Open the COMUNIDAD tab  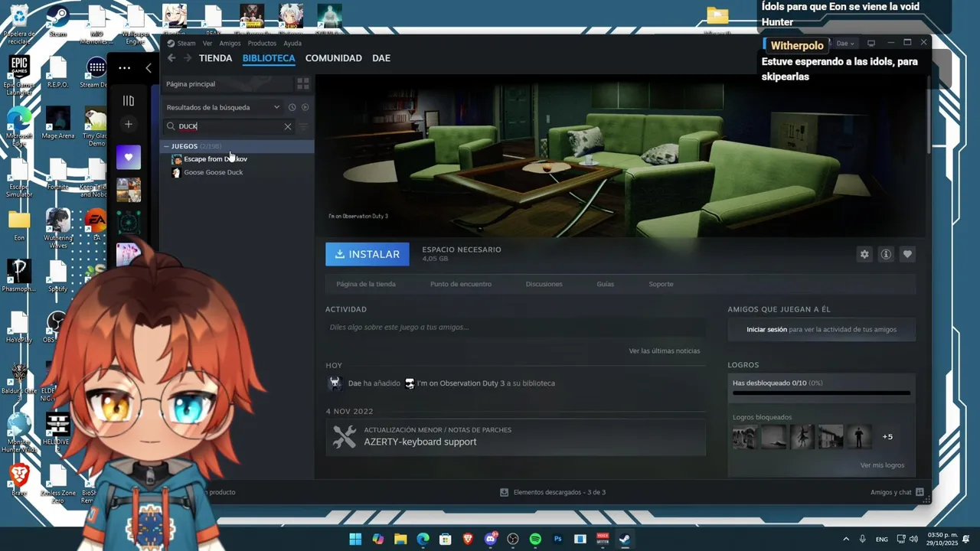333,58
